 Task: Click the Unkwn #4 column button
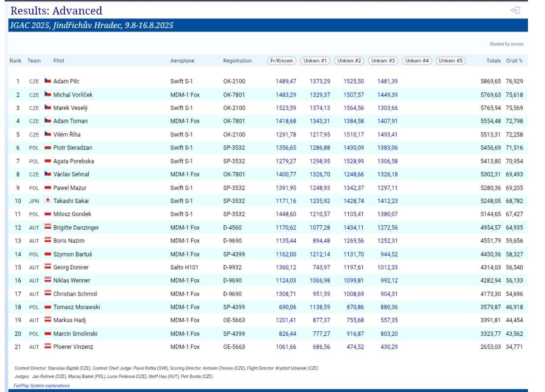(417, 61)
